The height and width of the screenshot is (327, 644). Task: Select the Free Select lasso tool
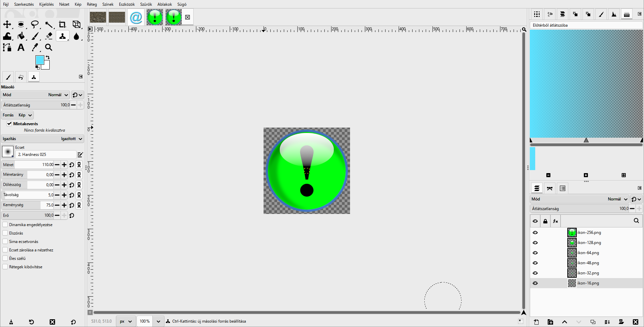click(35, 24)
